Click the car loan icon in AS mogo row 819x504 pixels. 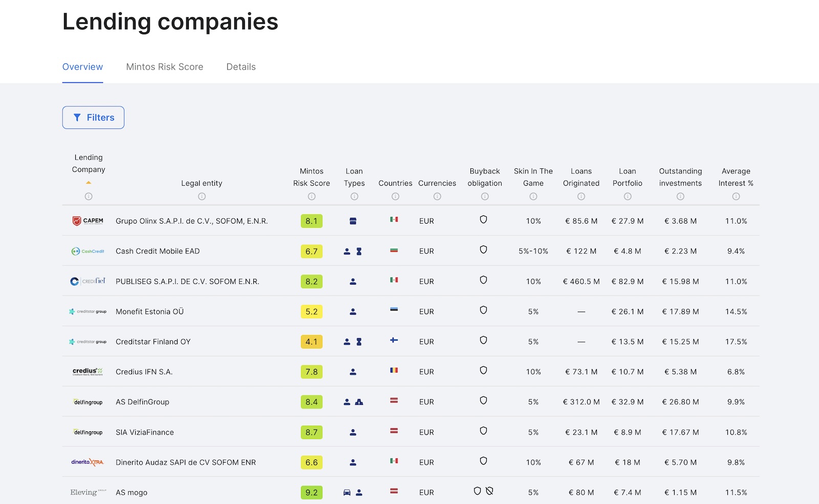[x=347, y=492]
